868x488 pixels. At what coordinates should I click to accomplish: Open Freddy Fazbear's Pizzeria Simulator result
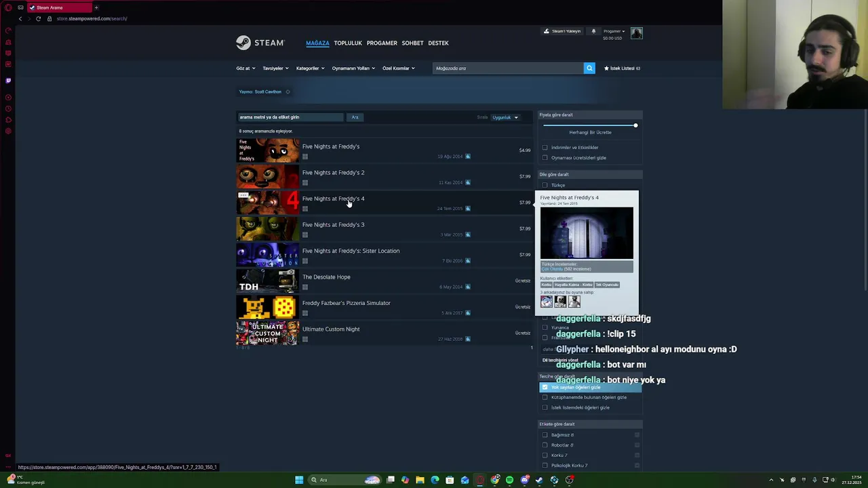click(x=384, y=307)
